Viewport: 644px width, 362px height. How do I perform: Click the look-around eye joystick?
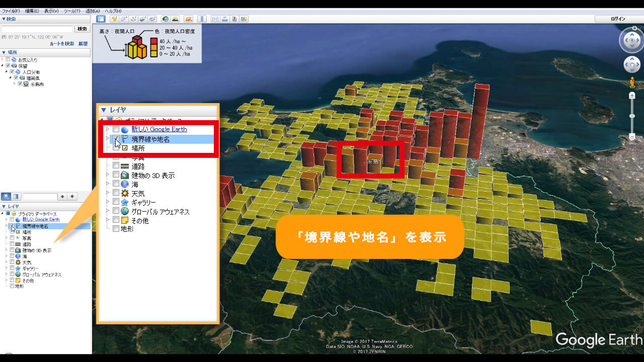tap(632, 41)
